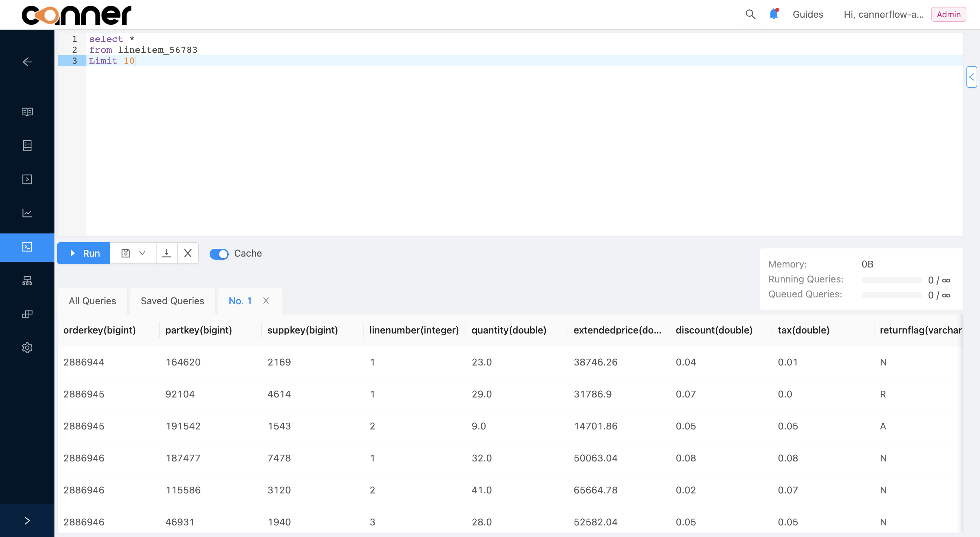Click the Run button to execute query
The width and height of the screenshot is (980, 537).
point(84,253)
